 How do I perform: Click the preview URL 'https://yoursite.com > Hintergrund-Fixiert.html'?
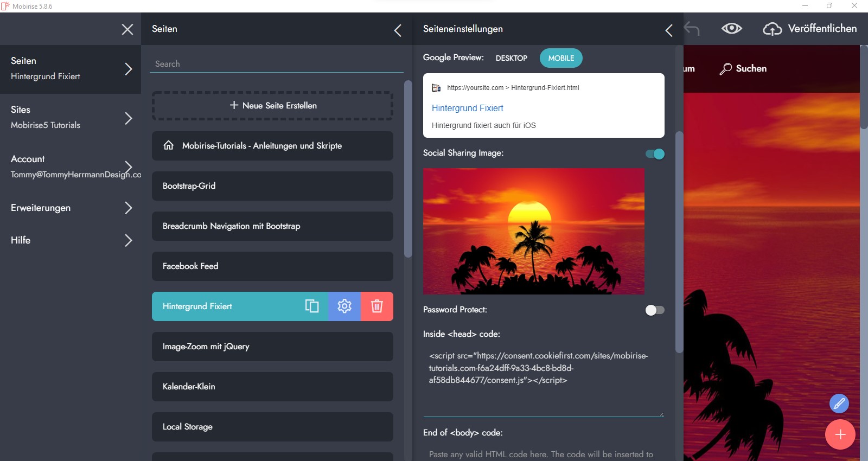tap(513, 88)
